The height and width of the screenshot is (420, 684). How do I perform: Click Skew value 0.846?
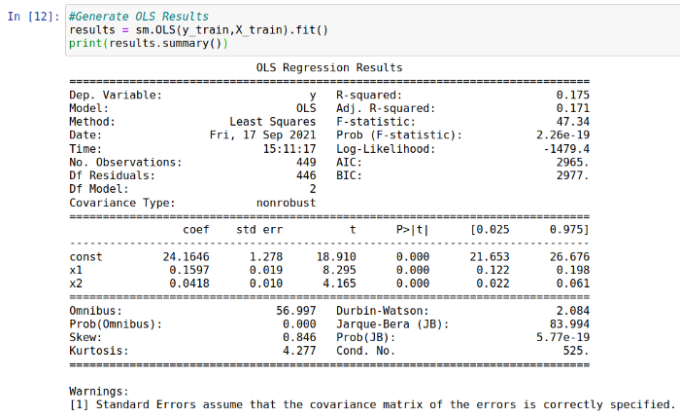click(299, 338)
